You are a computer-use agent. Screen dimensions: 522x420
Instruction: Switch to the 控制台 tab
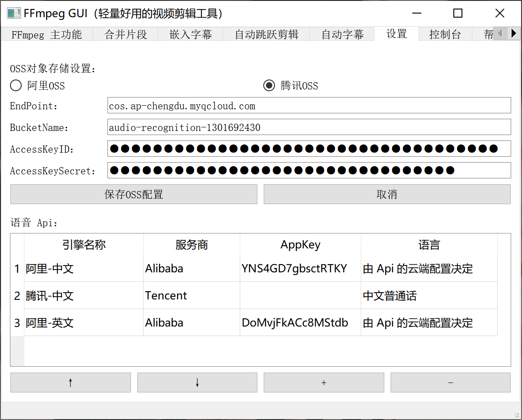click(x=445, y=34)
